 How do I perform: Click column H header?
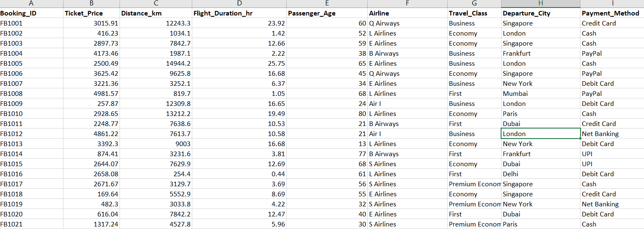click(x=541, y=4)
